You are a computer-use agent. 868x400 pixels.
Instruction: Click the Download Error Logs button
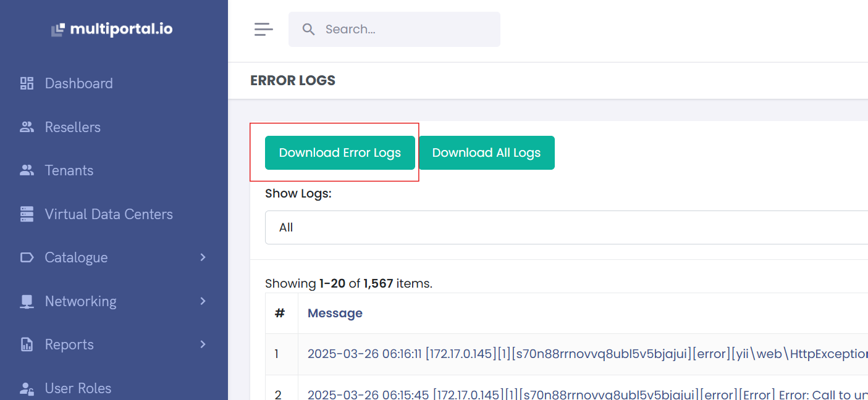click(x=340, y=152)
